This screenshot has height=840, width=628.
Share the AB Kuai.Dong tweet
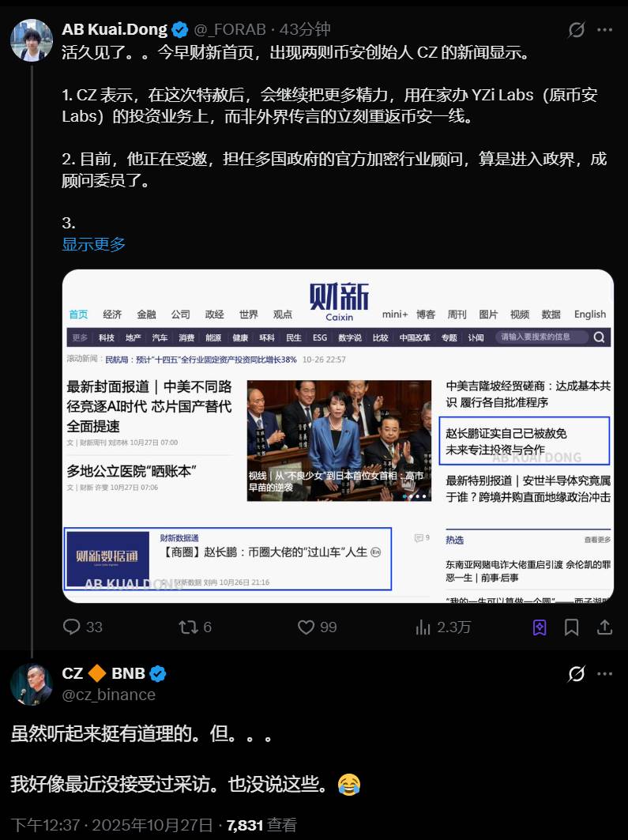[604, 627]
